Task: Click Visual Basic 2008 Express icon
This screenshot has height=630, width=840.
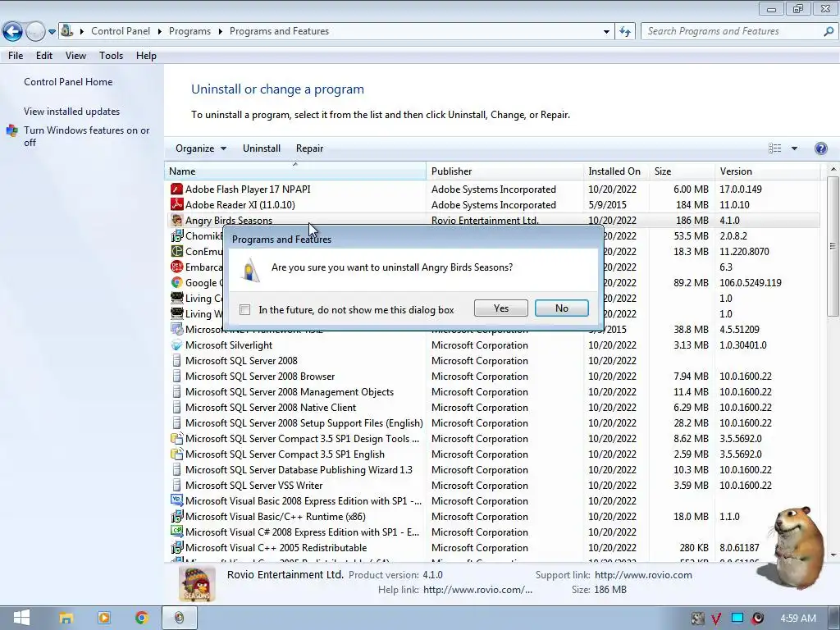Action: point(176,500)
